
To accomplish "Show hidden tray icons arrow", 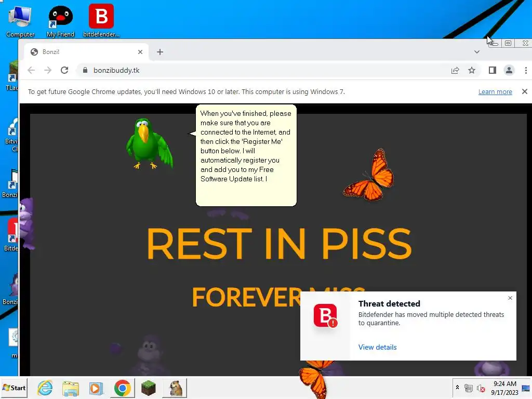I will click(457, 388).
